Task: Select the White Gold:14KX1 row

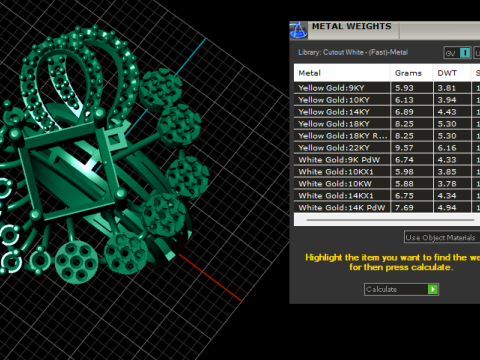Action: [x=387, y=196]
